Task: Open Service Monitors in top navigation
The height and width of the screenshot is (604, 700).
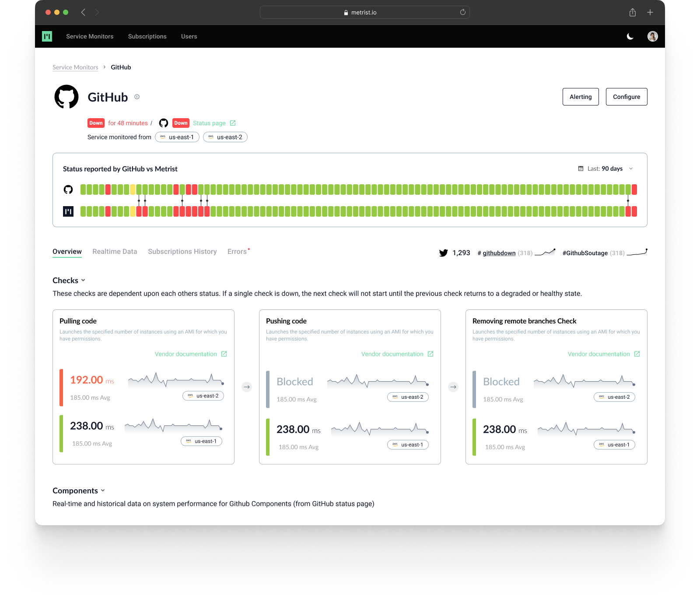Action: coord(90,36)
